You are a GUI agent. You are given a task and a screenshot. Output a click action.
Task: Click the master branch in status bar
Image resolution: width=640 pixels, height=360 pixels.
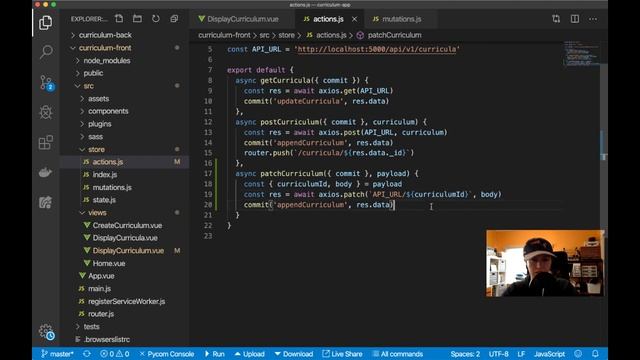[57, 354]
